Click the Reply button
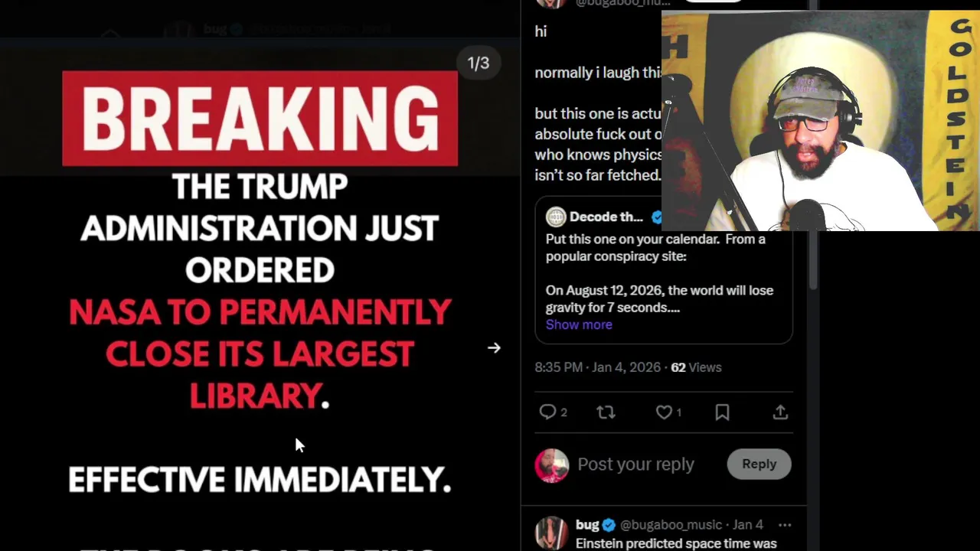Image resolution: width=980 pixels, height=551 pixels. (759, 464)
